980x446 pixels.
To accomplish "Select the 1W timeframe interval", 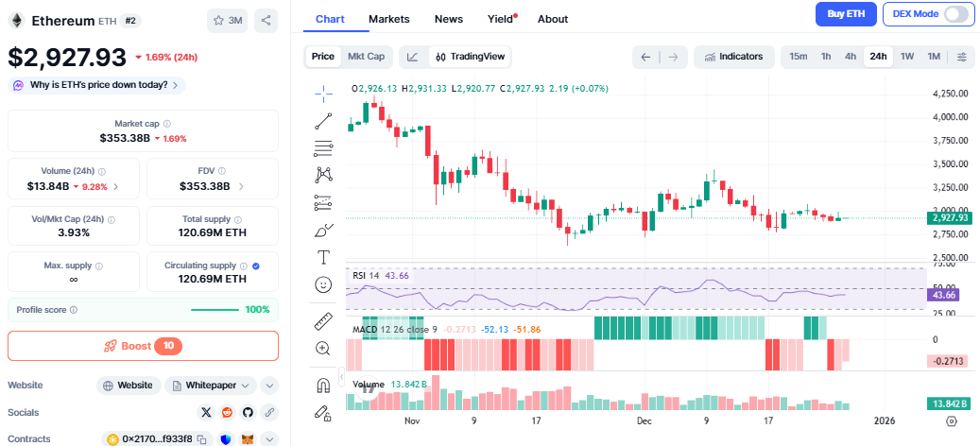I will 906,57.
